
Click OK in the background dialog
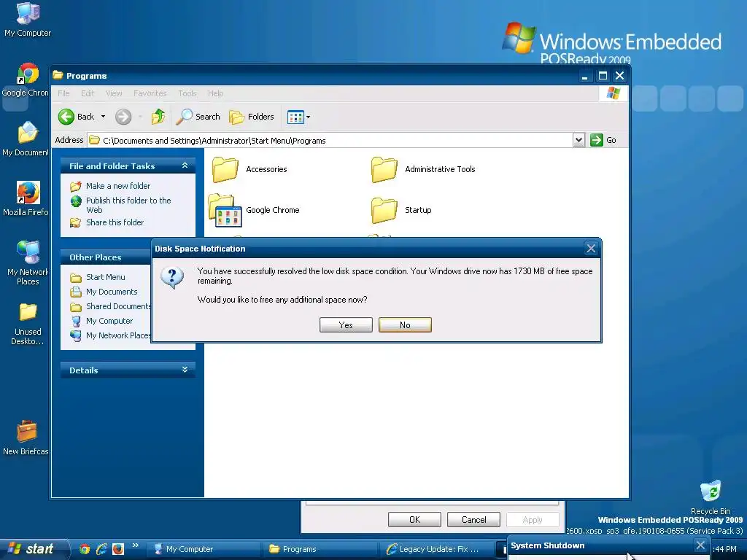414,519
